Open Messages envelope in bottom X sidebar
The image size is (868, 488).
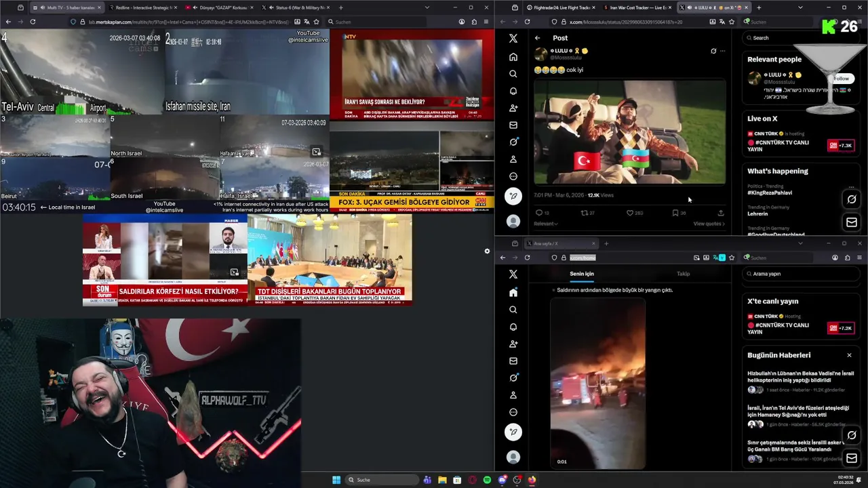click(513, 361)
